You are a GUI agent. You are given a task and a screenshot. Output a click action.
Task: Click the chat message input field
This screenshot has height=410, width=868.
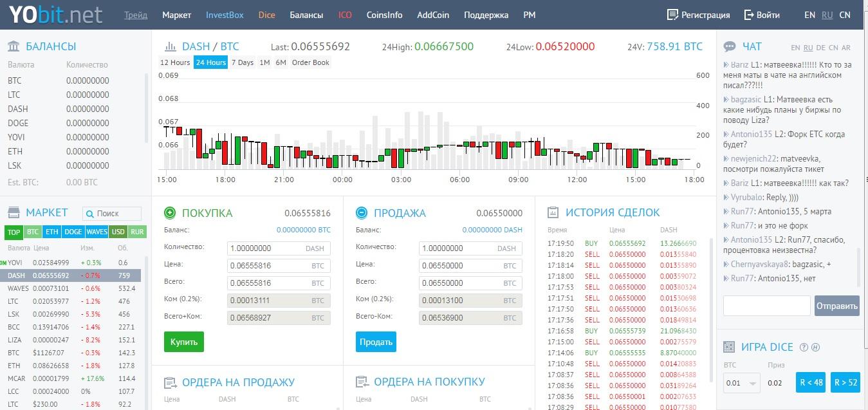[x=767, y=306]
